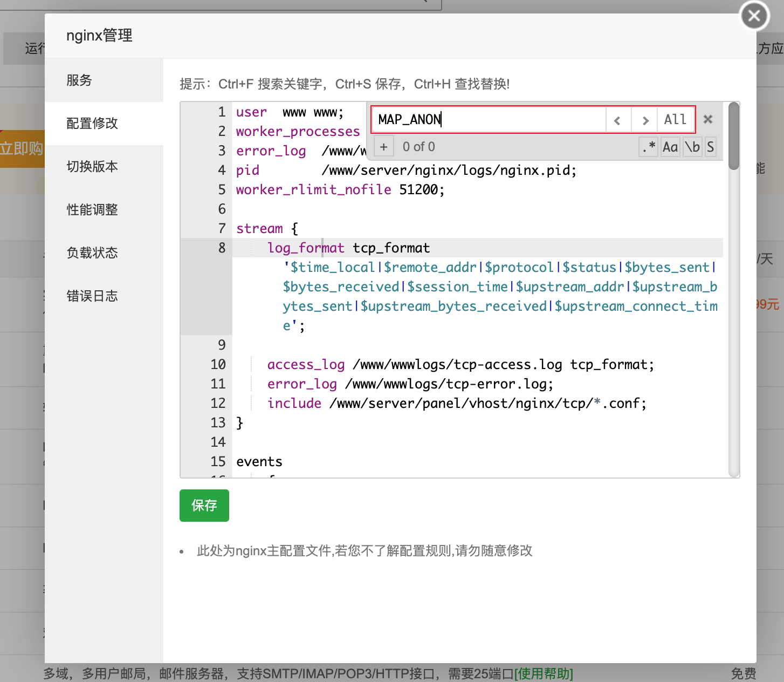Click the Ctrl+F hint text line
This screenshot has height=682, width=784.
pos(345,84)
